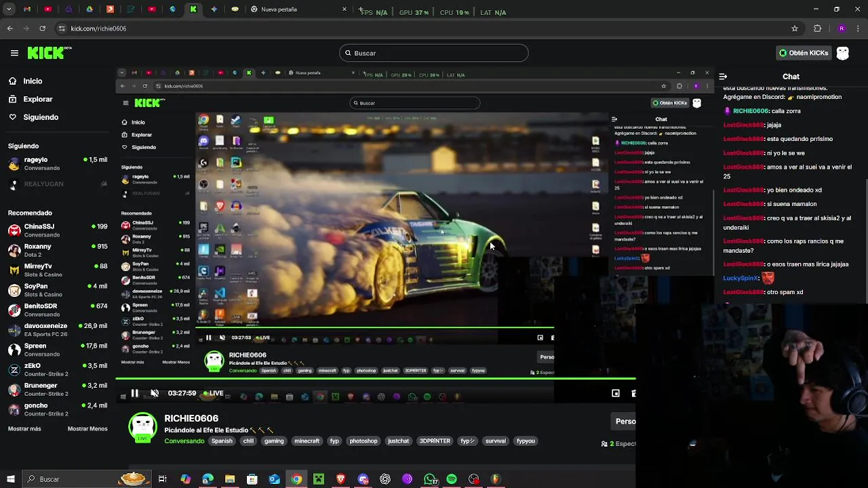Viewport: 868px width, 488px height.
Task: Select the 3DPRINTER tag
Action: [435, 441]
